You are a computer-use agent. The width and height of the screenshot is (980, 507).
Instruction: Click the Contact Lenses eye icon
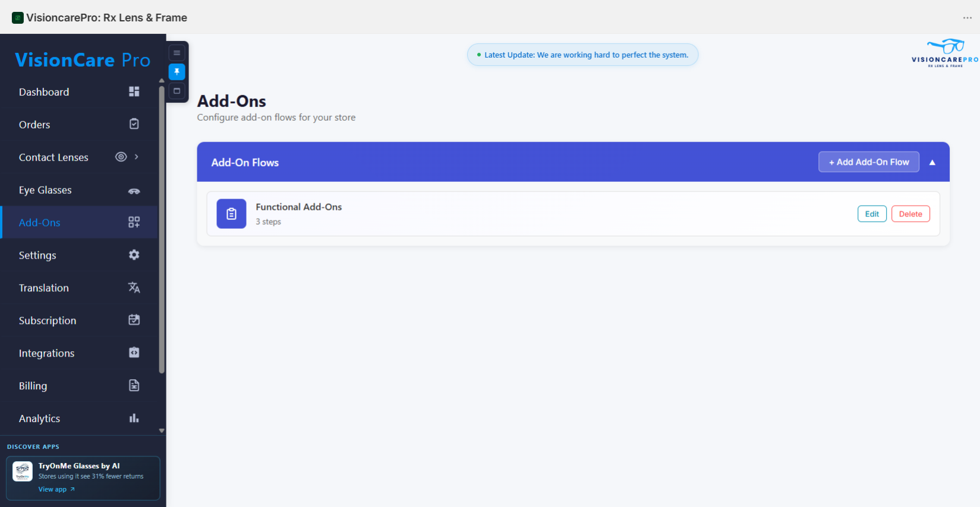point(121,157)
